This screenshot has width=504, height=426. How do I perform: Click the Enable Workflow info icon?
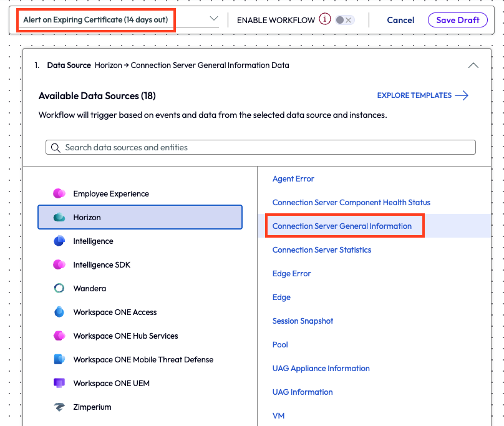324,19
